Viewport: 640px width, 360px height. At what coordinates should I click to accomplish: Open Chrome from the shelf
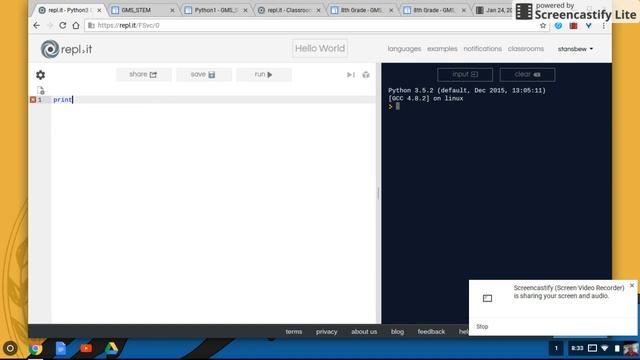(x=35, y=349)
